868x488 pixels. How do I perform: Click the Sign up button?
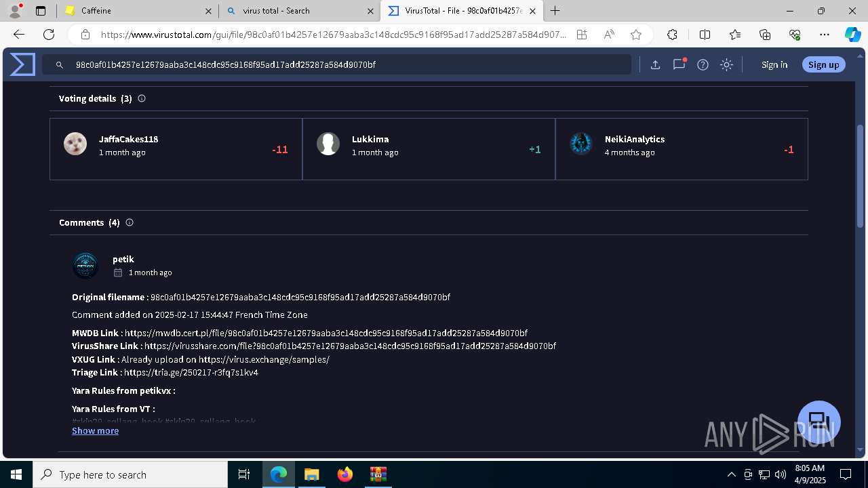(824, 64)
